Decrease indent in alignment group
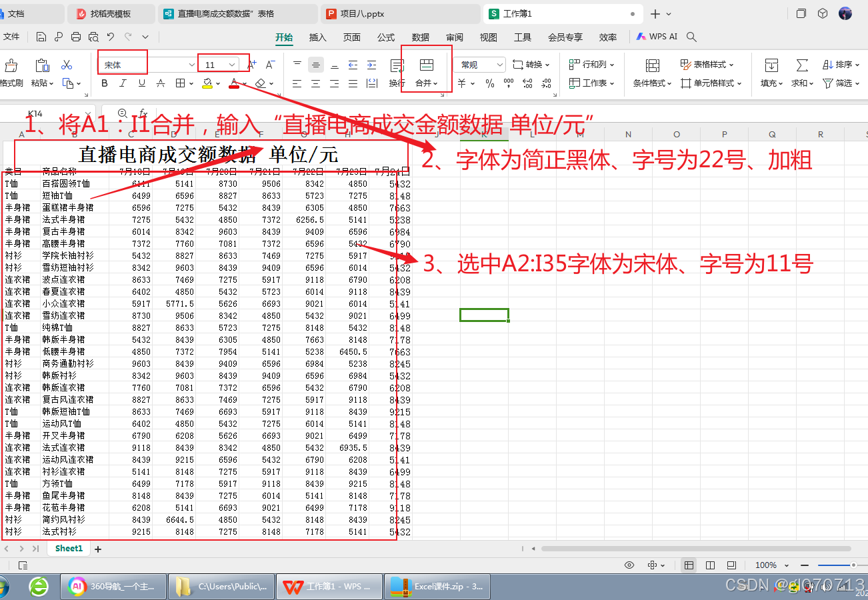The image size is (868, 600). tap(353, 65)
